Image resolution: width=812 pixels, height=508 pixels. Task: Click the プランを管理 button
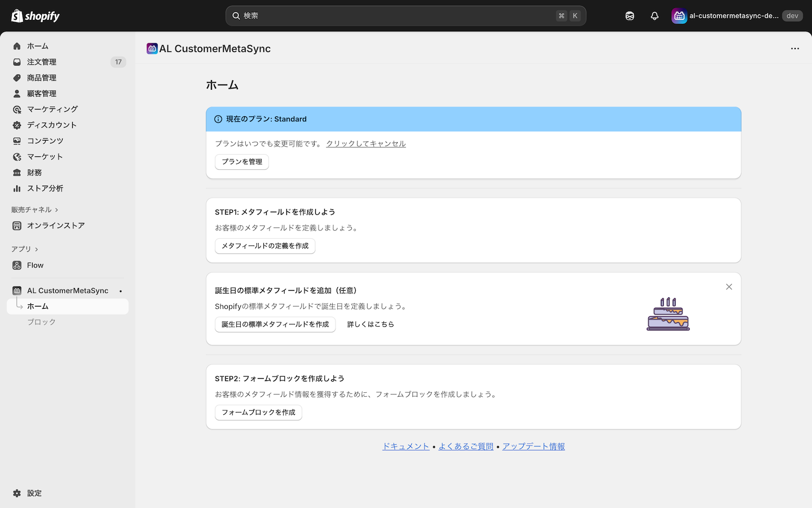(x=241, y=162)
